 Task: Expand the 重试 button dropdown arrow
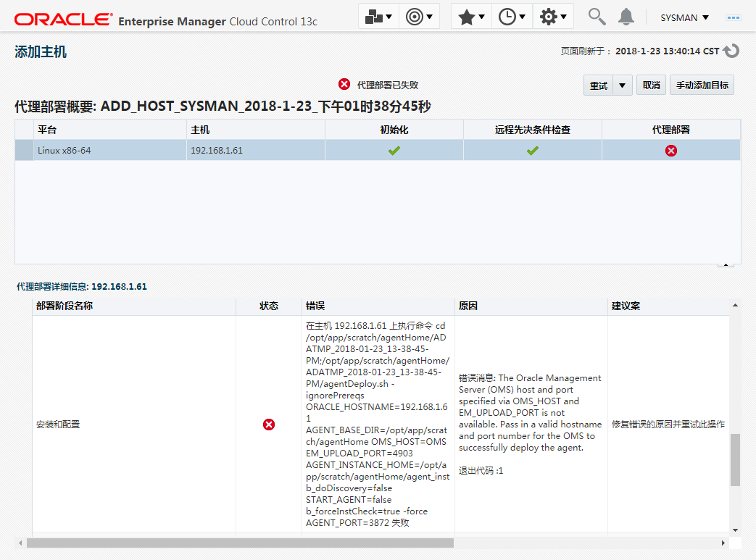[623, 85]
